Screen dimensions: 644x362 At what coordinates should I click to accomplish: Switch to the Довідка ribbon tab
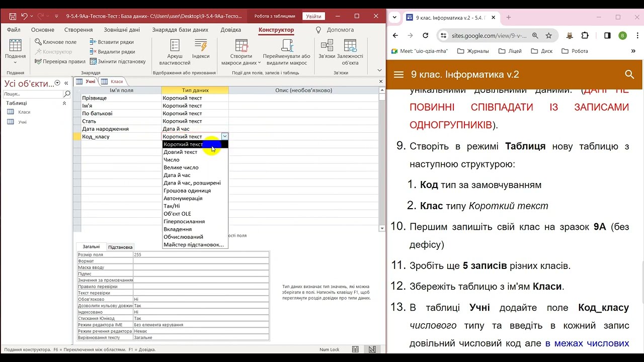point(230,30)
